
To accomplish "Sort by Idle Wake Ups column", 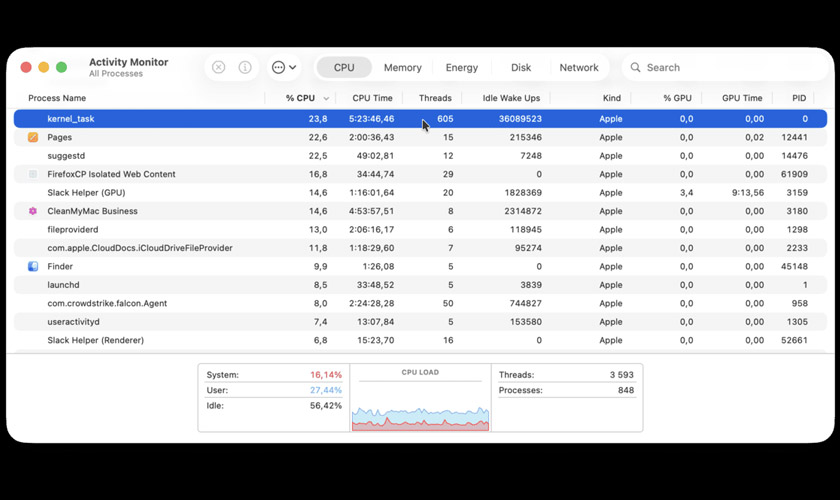I will click(511, 98).
